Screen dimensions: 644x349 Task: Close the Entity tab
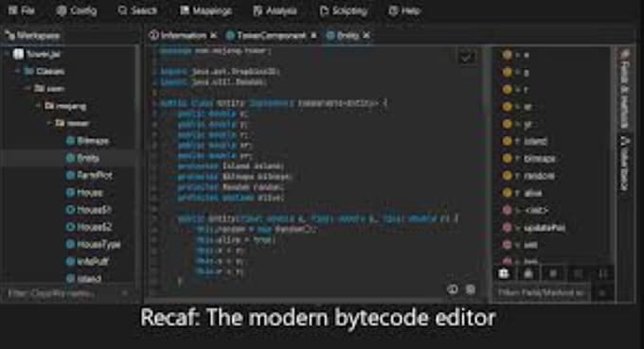[x=367, y=36]
